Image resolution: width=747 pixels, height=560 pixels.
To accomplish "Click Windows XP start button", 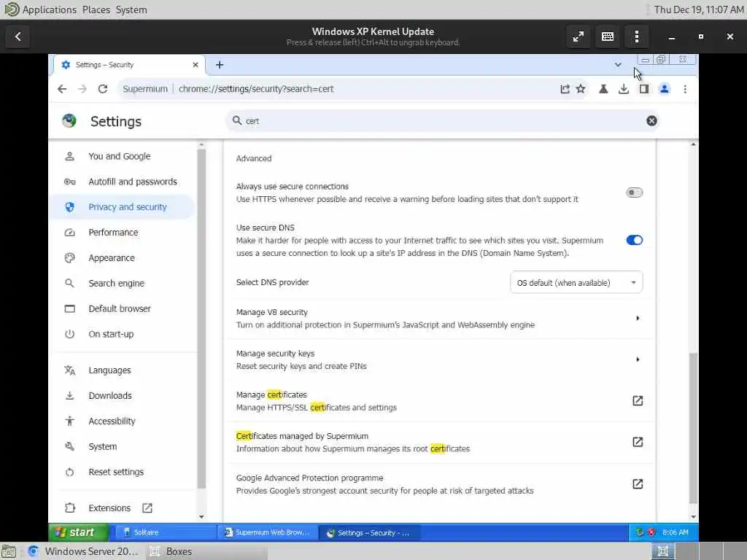I will [x=79, y=532].
